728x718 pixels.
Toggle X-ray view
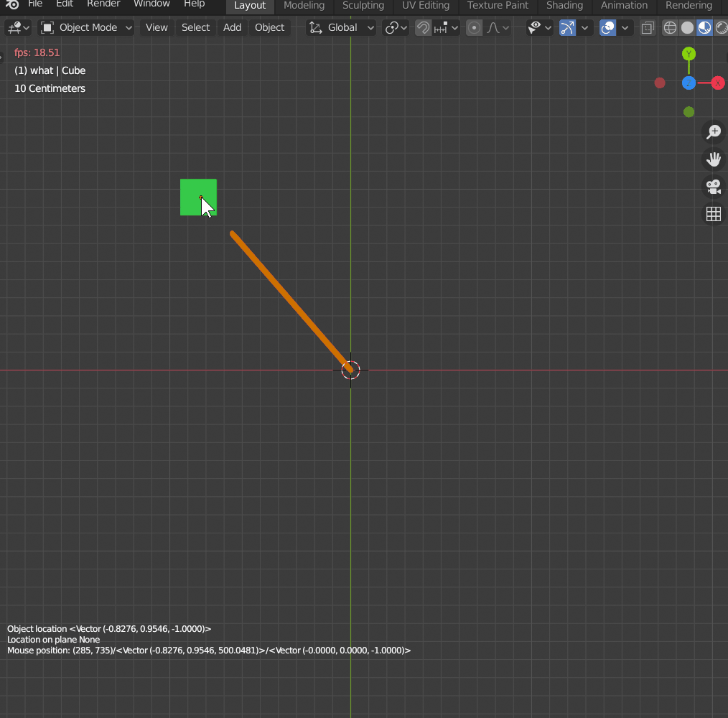648,28
